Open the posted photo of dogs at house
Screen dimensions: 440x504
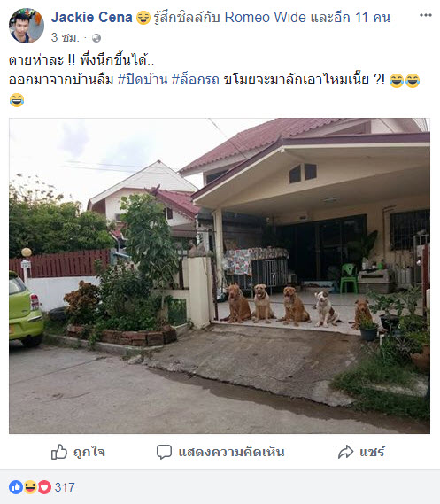click(220, 275)
